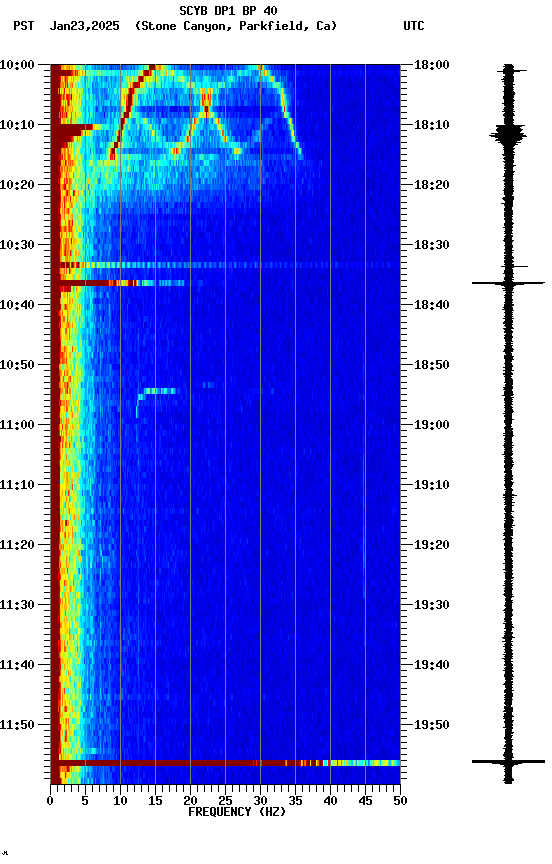Click the '19:40' UTC time label
Screen dimensions: 552x864
[431, 665]
